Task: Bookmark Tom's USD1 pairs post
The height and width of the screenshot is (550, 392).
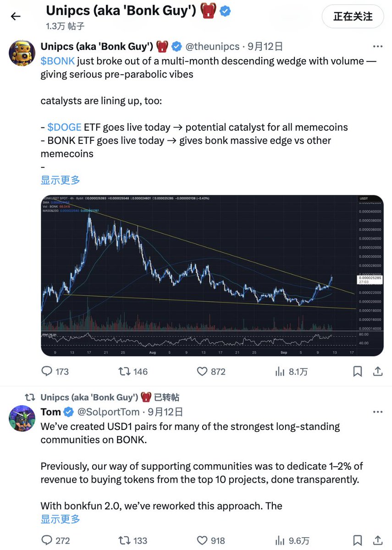Action: [x=358, y=540]
